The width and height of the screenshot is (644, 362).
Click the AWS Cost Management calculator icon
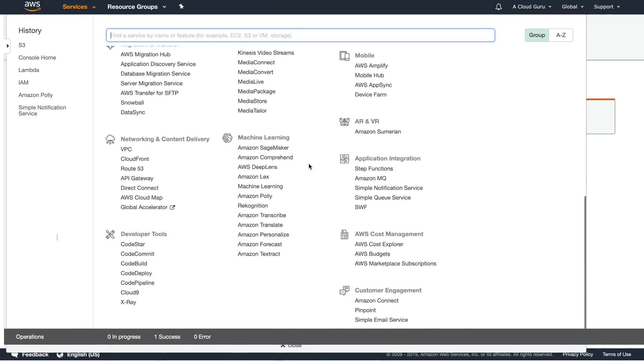coord(344,234)
